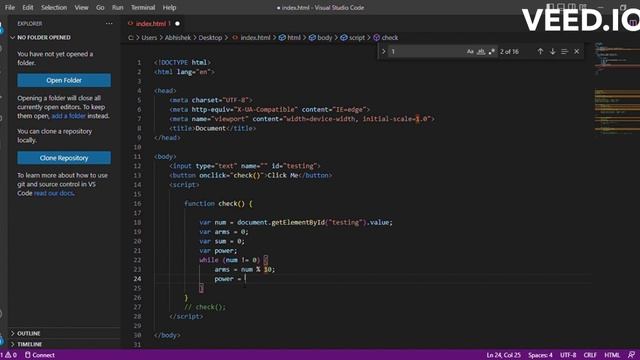Click 'Spaces: 4' indentation setting
This screenshot has width=640, height=360.
(x=540, y=355)
